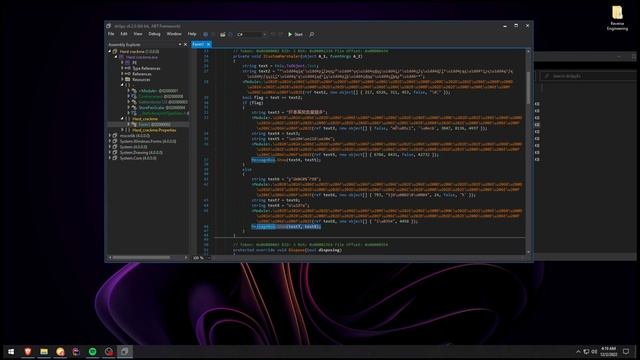Screen dimensions: 640x360
Task: Close the Assembly Explorer panel
Action: coord(185,44)
